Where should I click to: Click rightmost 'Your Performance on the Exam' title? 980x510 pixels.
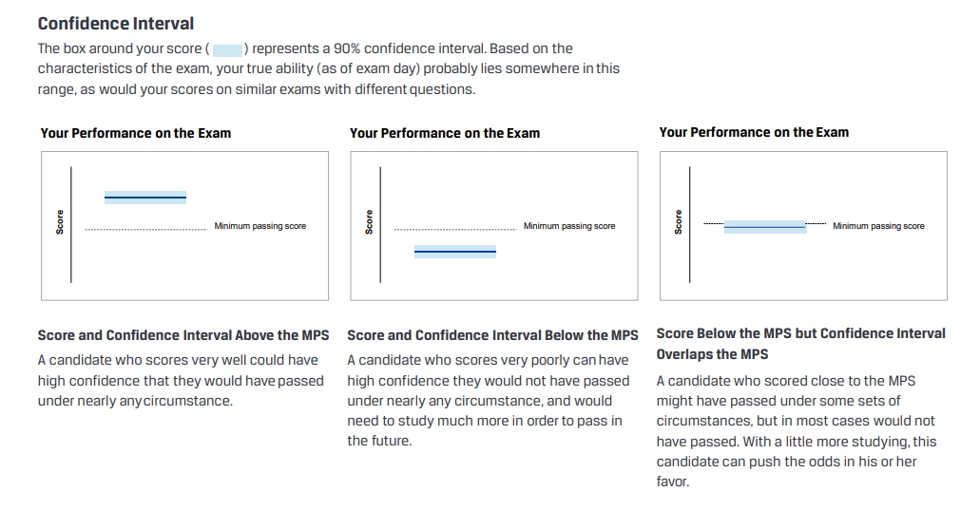click(x=754, y=132)
